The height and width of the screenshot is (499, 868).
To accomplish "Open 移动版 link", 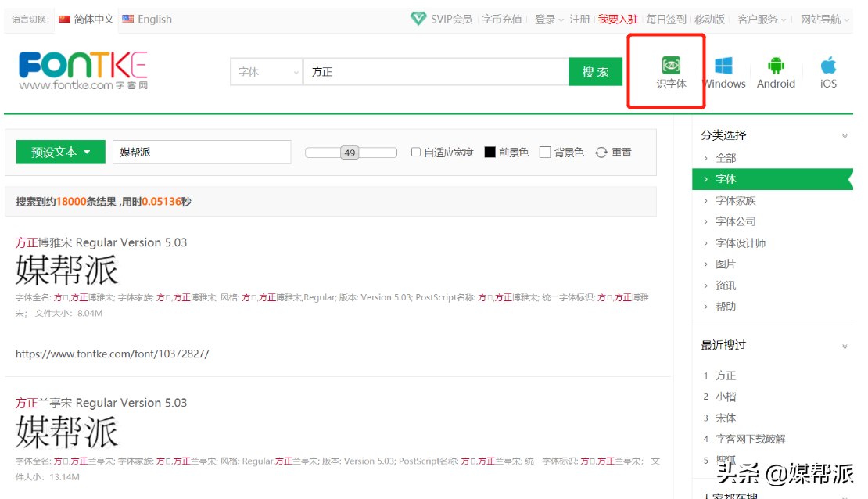I will [710, 20].
